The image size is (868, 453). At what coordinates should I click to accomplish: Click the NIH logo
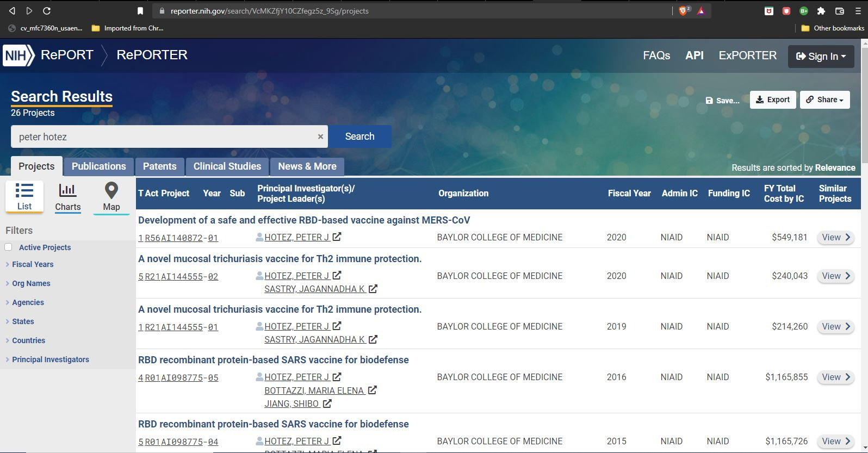(x=18, y=55)
